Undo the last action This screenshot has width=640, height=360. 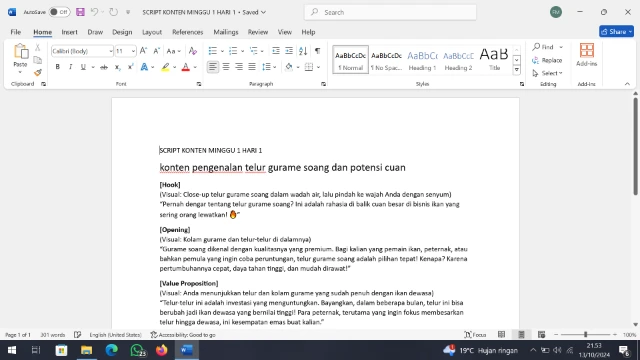pyautogui.click(x=94, y=12)
